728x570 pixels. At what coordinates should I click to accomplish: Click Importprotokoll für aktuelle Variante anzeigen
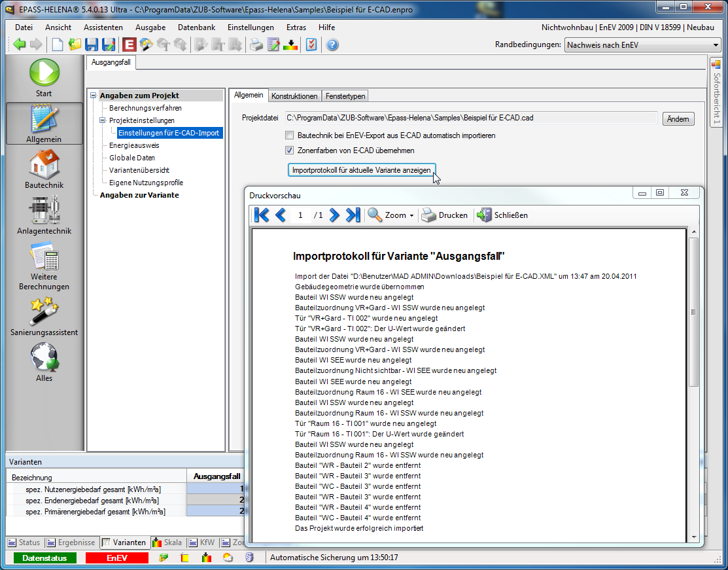(x=362, y=170)
